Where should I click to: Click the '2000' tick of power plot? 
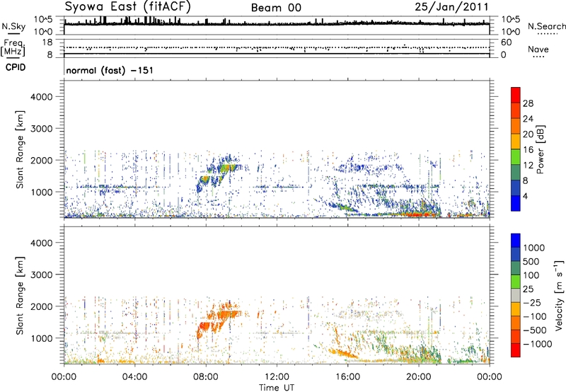(x=41, y=160)
